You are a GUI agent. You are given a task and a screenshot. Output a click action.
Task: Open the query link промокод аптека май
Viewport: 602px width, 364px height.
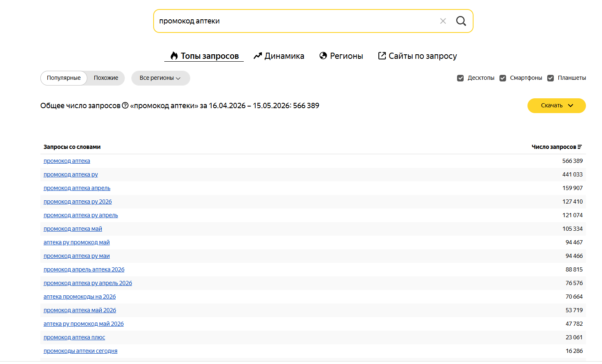pyautogui.click(x=73, y=229)
